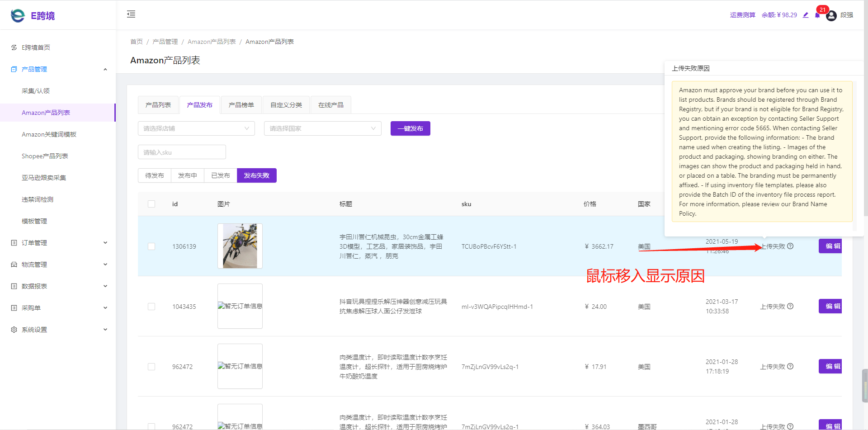Expand the 订单管理 menu chevron
This screenshot has height=430, width=868.
[x=105, y=243]
